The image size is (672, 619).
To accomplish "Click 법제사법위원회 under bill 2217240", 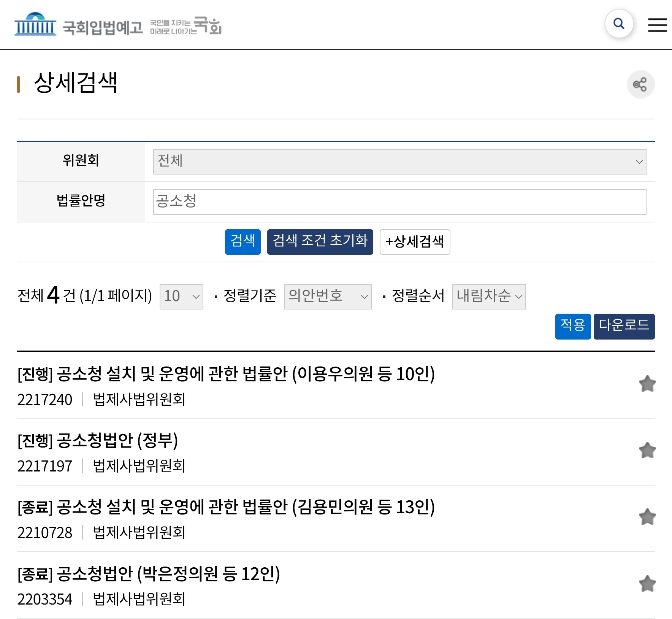I will click(139, 400).
